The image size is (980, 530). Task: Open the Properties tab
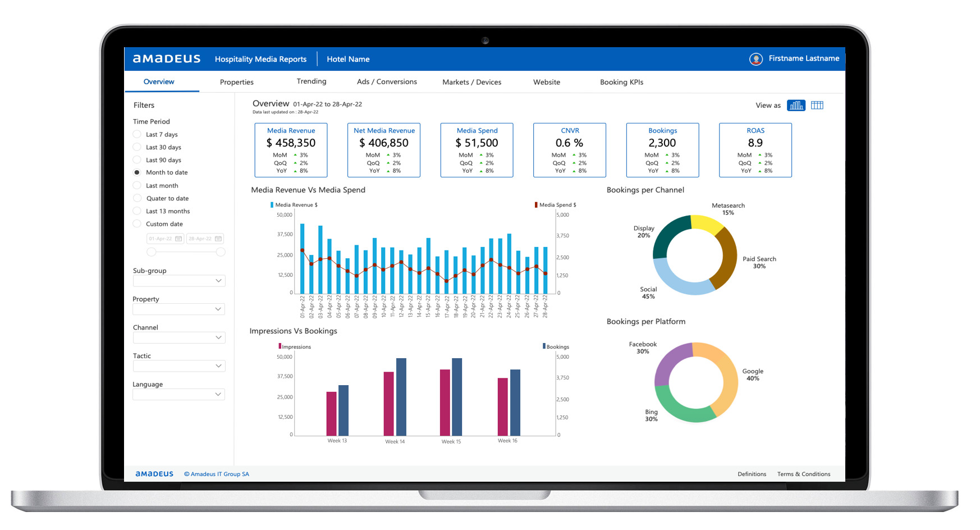coord(237,82)
